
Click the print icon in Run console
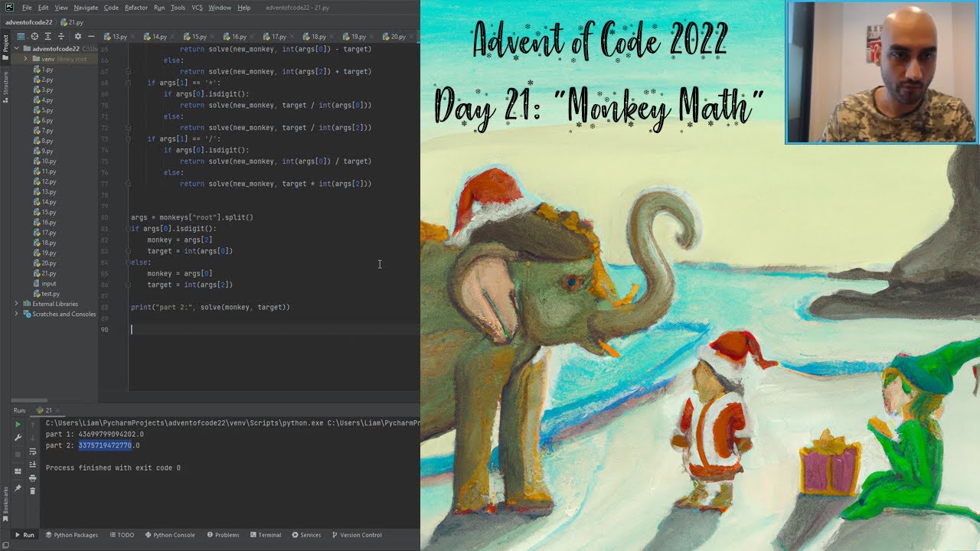[33, 478]
